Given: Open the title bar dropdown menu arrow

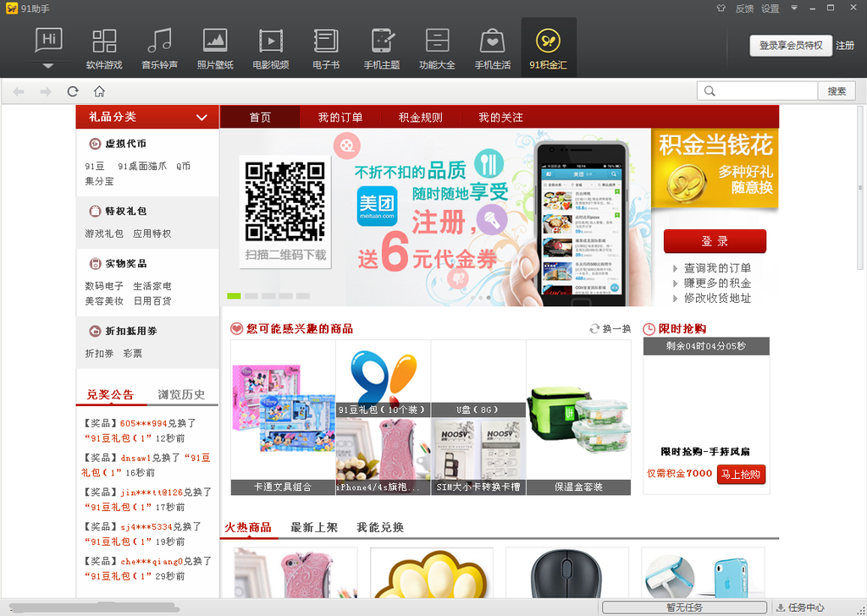Looking at the screenshot, I should (x=794, y=8).
